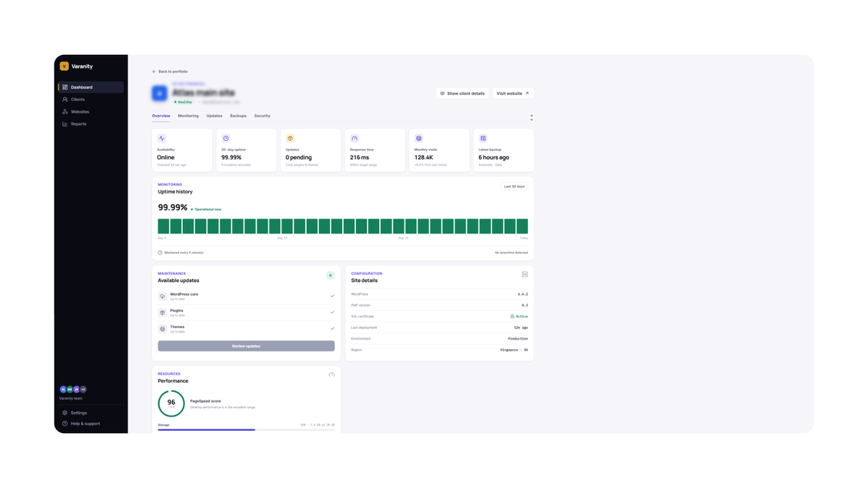This screenshot has height=488, width=868.
Task: Click the up/down stepper right of tabs
Action: [532, 117]
